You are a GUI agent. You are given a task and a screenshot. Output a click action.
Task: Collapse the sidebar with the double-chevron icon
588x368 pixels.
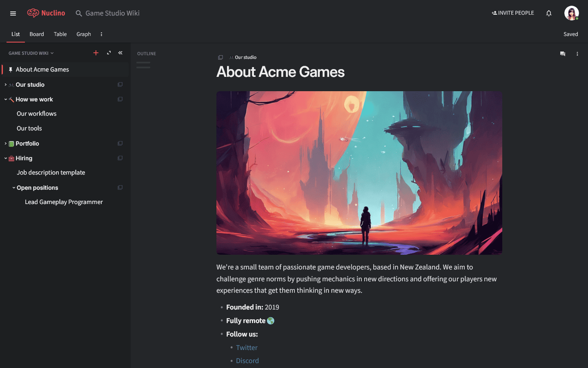pyautogui.click(x=120, y=53)
